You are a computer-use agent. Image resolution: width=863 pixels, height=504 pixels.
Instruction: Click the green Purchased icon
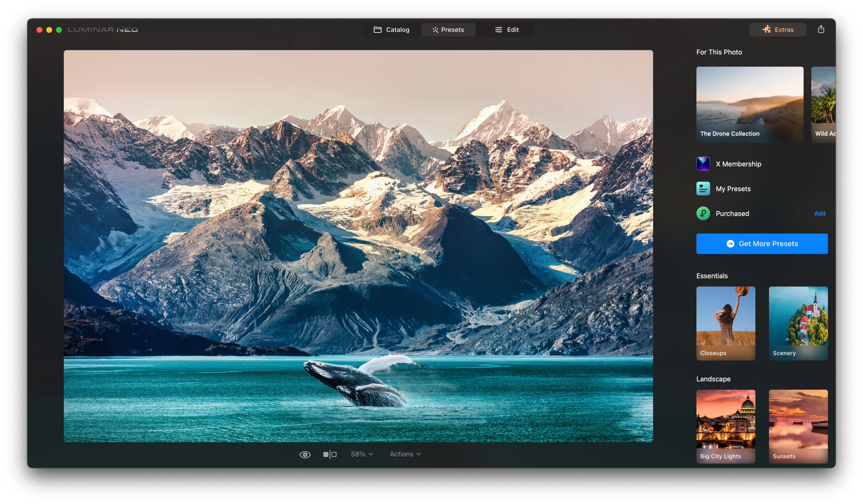pos(703,214)
